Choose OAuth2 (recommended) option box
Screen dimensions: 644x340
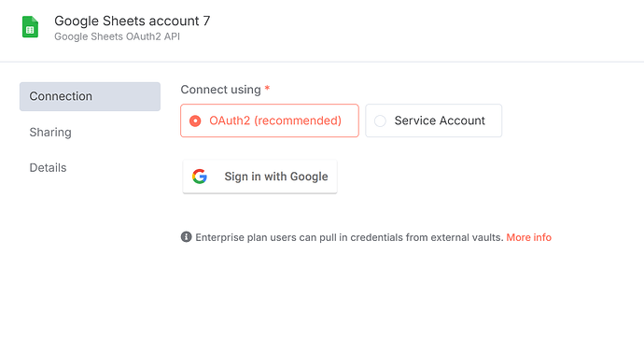click(x=270, y=120)
